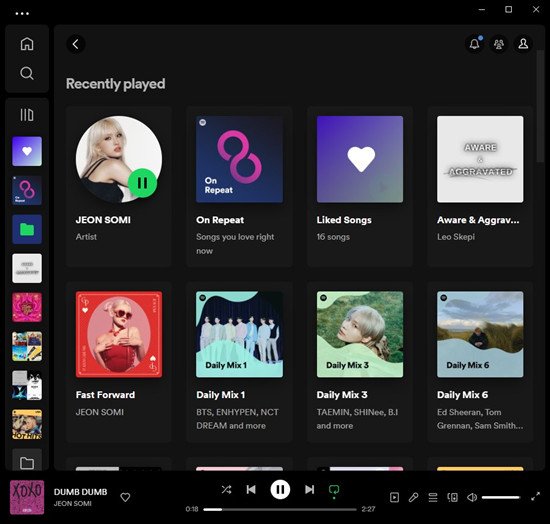Open Fast Forward title link

(x=105, y=395)
